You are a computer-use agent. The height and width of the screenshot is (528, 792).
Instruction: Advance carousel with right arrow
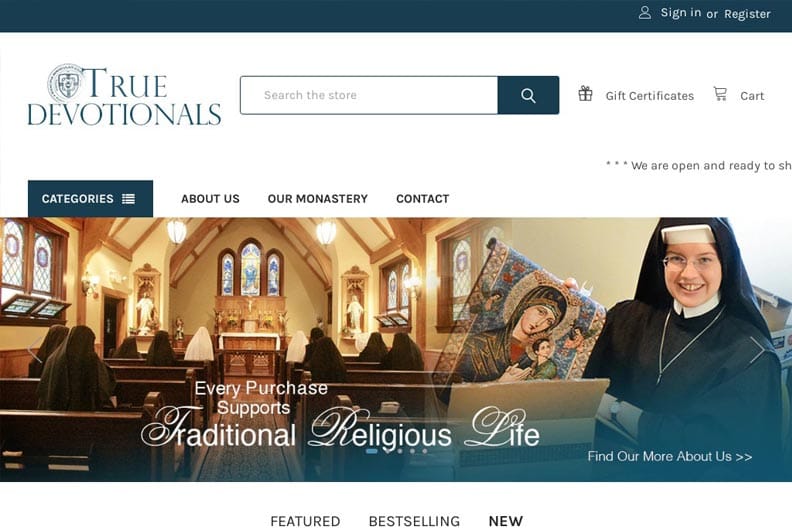[x=757, y=350]
